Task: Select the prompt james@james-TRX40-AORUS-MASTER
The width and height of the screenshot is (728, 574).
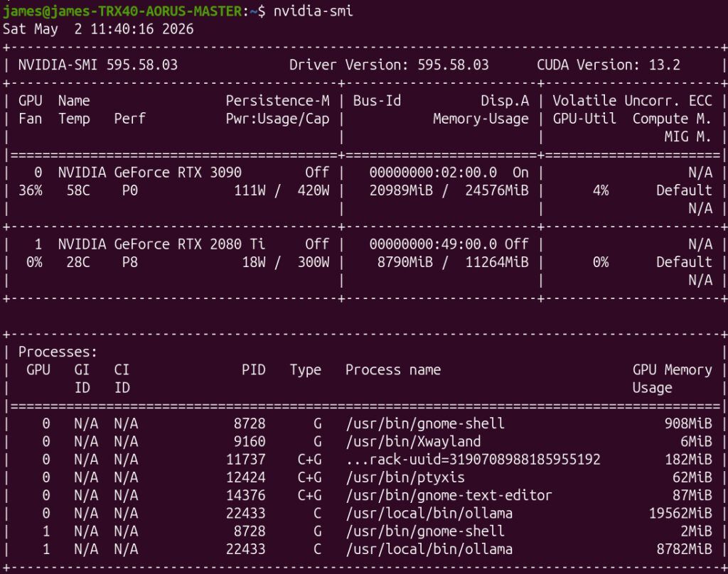Action: [122, 11]
